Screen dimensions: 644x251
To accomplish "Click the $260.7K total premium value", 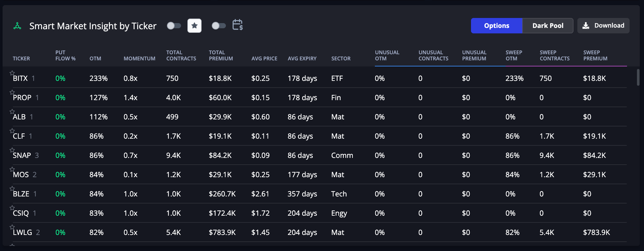I will (222, 194).
